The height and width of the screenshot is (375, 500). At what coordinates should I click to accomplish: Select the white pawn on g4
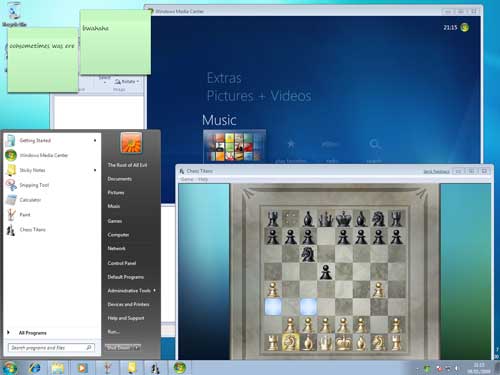(x=378, y=289)
